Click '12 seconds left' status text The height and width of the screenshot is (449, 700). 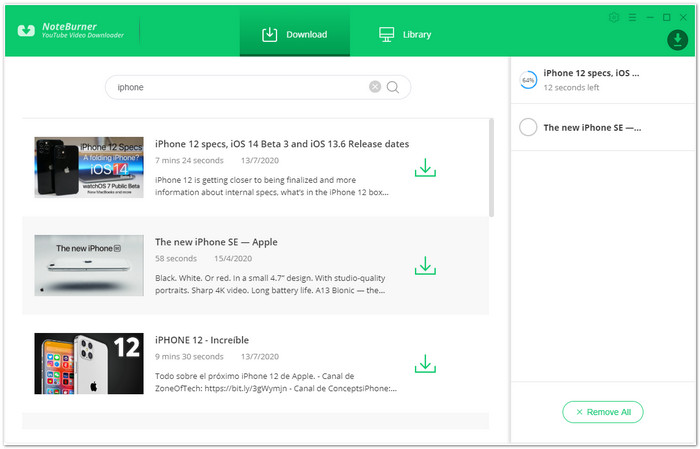click(571, 87)
